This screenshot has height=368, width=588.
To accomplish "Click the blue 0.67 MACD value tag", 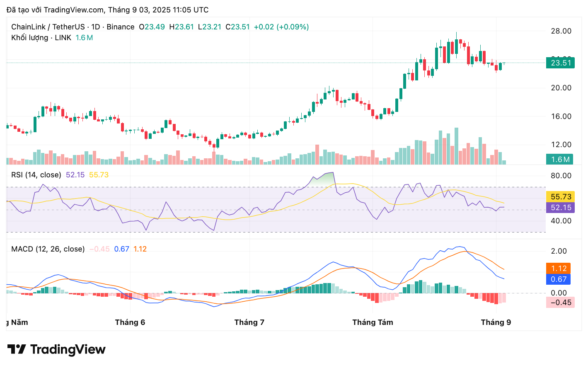I will pyautogui.click(x=558, y=279).
